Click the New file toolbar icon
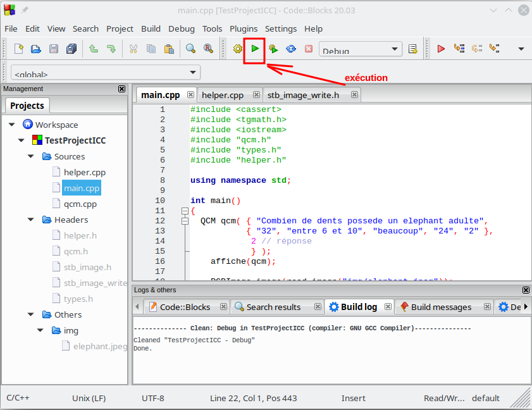The height and width of the screenshot is (410, 532). click(19, 49)
